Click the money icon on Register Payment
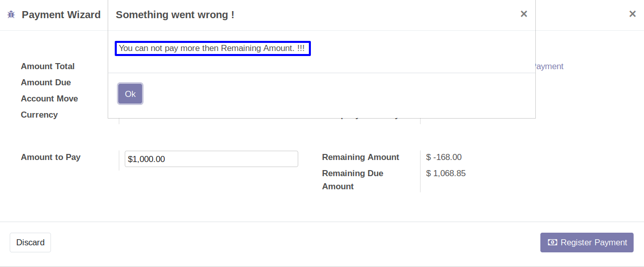The image size is (644, 267). coord(553,242)
